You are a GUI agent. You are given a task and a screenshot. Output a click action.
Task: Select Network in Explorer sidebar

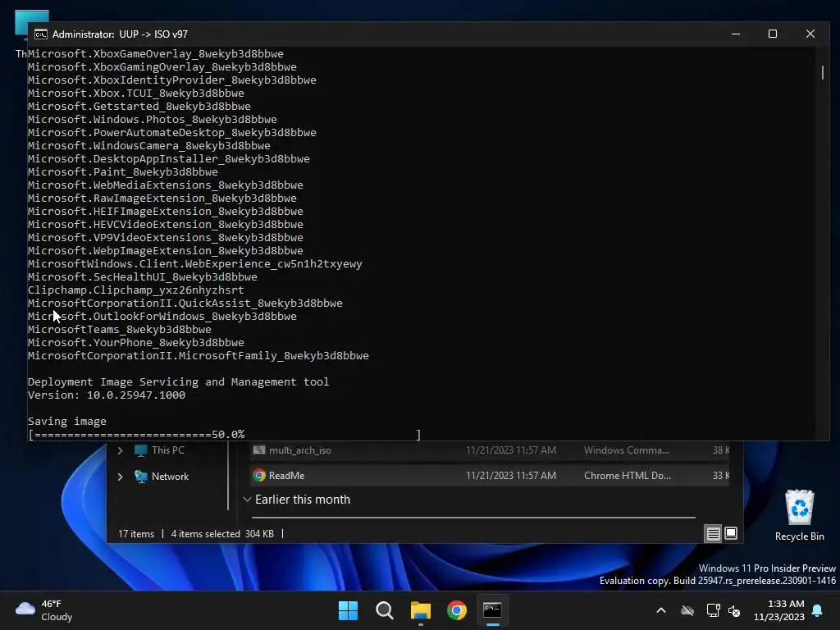170,477
